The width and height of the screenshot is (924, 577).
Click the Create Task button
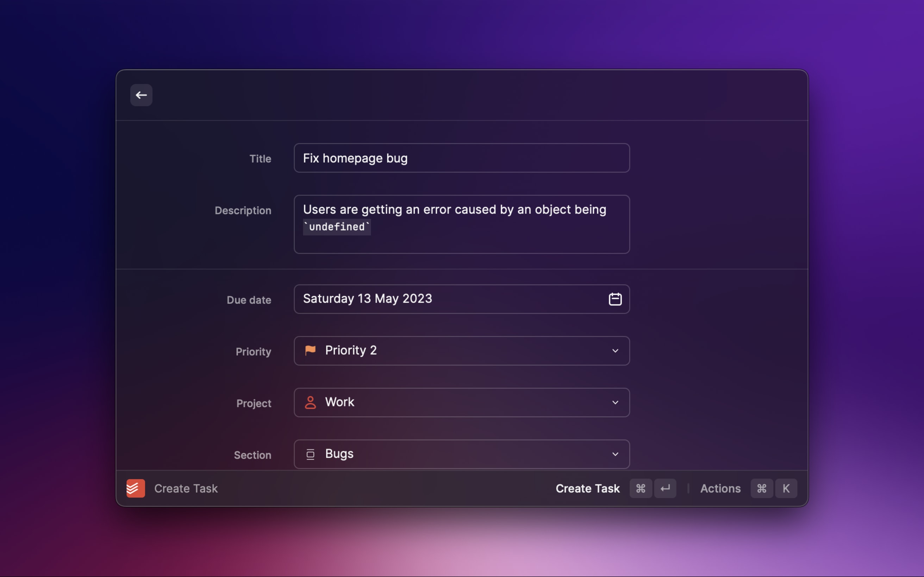click(587, 487)
